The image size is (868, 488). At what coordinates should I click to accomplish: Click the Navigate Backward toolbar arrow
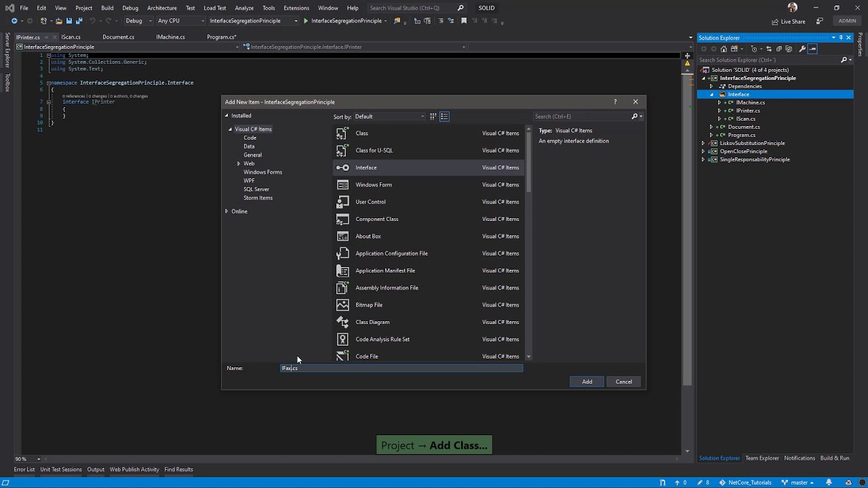click(x=14, y=21)
